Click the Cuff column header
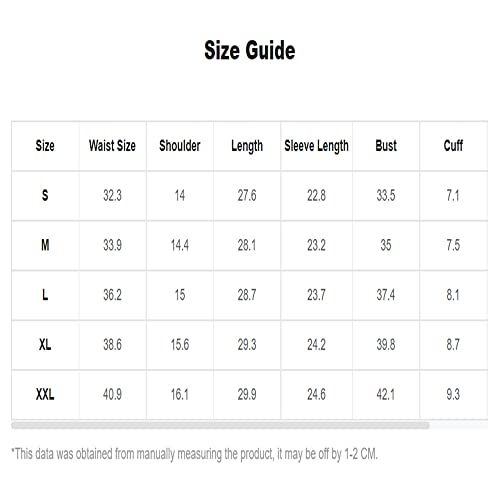 [453, 146]
